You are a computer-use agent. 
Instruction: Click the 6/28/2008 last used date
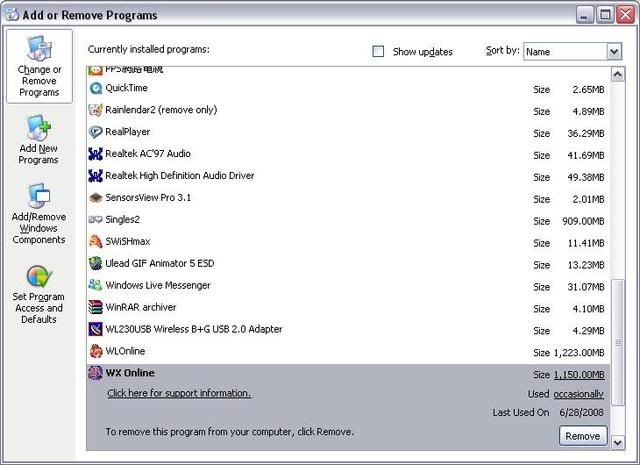tap(581, 413)
